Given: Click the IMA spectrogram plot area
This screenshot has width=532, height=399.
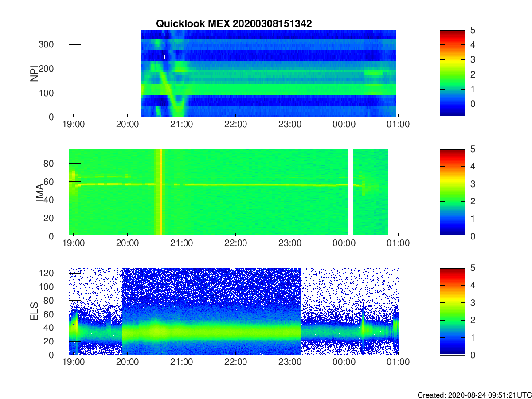Looking at the screenshot, I should click(234, 192).
